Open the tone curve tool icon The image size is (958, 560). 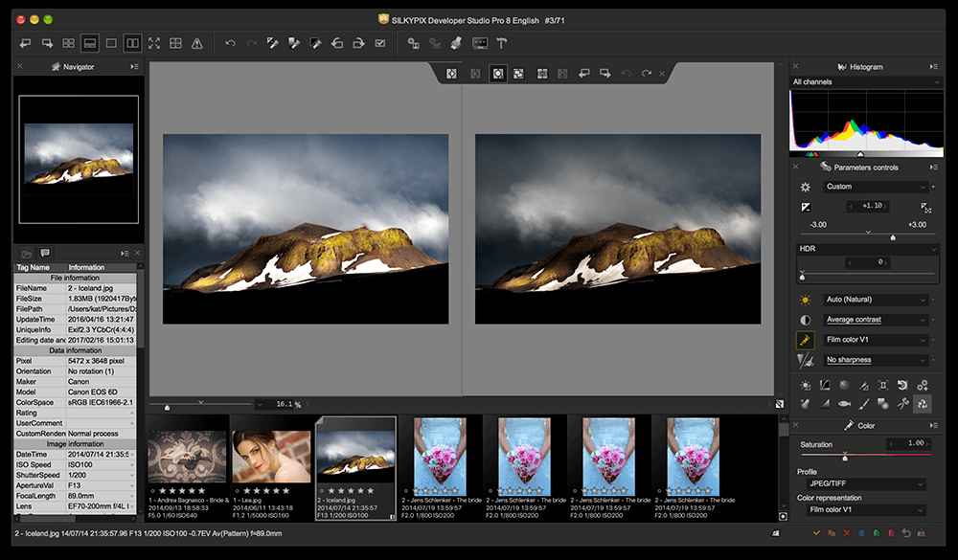click(824, 385)
